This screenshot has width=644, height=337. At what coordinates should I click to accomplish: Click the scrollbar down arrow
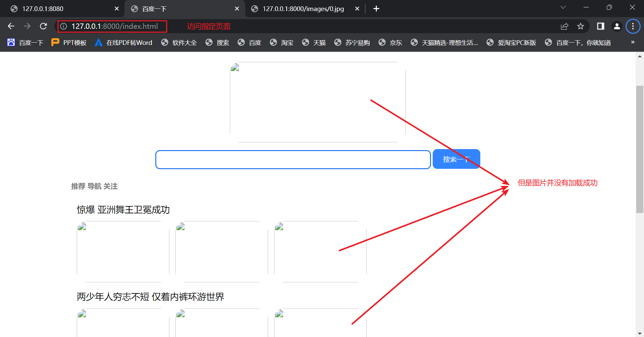pos(640,334)
